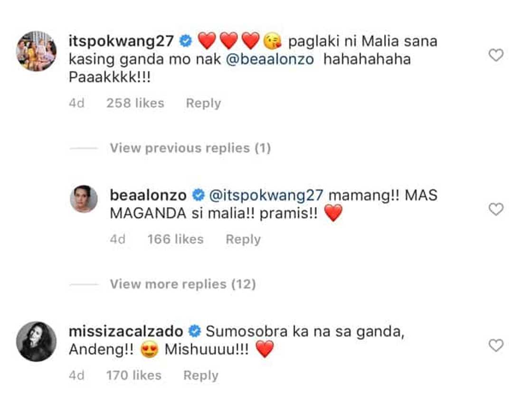Reply to beaalonzo's comment
The width and height of the screenshot is (532, 397).
[243, 239]
